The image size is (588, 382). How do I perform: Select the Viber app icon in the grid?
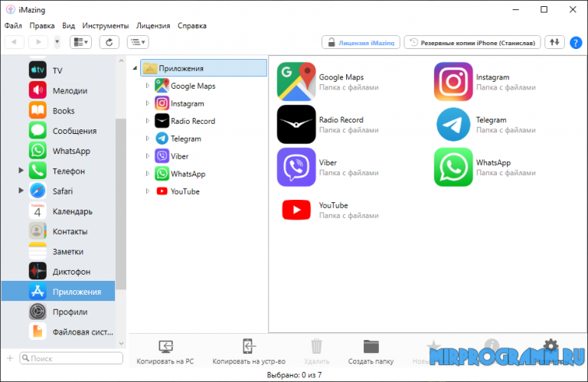point(296,168)
